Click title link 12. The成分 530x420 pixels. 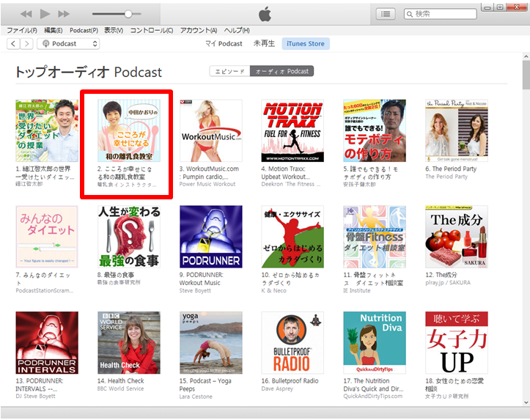pyautogui.click(x=441, y=275)
